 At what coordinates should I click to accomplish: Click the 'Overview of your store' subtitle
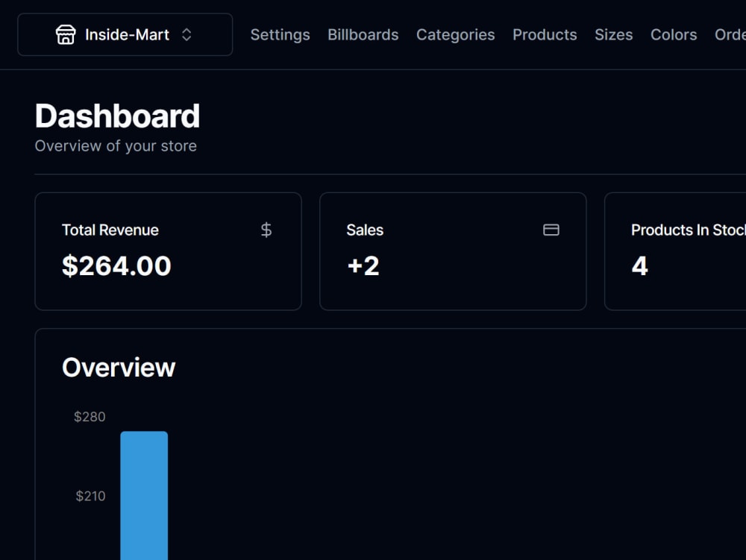pyautogui.click(x=116, y=146)
